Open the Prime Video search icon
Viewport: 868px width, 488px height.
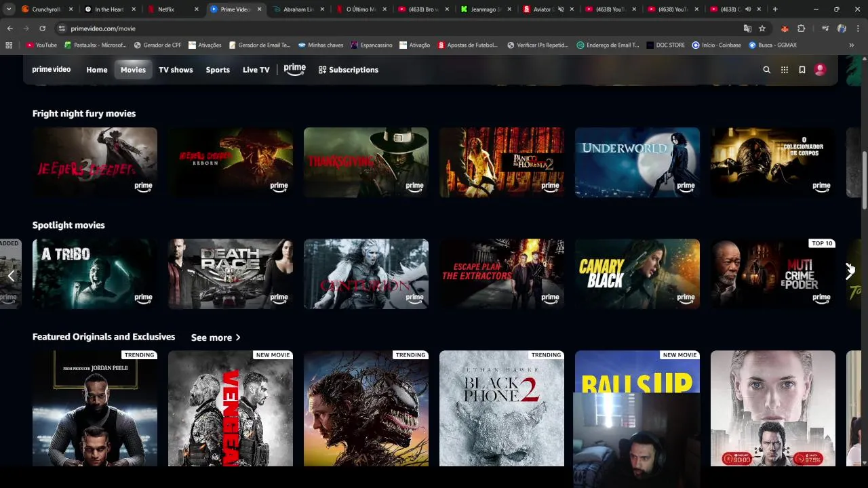pyautogui.click(x=767, y=70)
